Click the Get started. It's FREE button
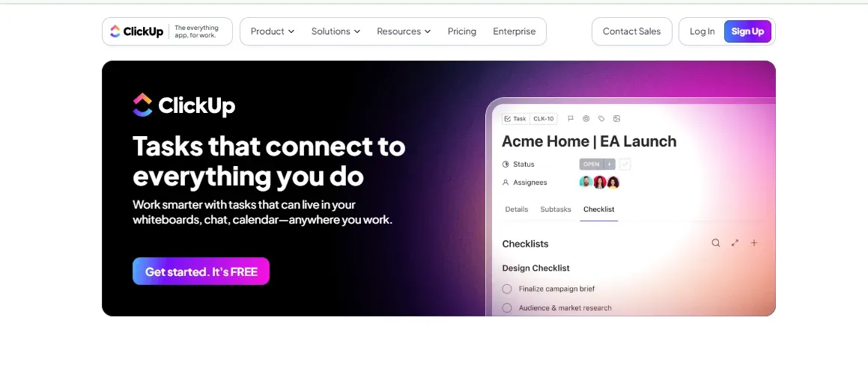 tap(201, 272)
